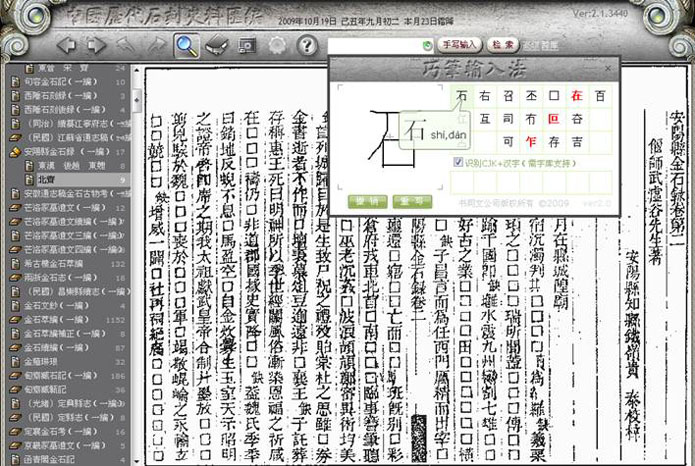Go forward with the right arrow icon
Viewport: 695px width, 466px height.
[96, 45]
